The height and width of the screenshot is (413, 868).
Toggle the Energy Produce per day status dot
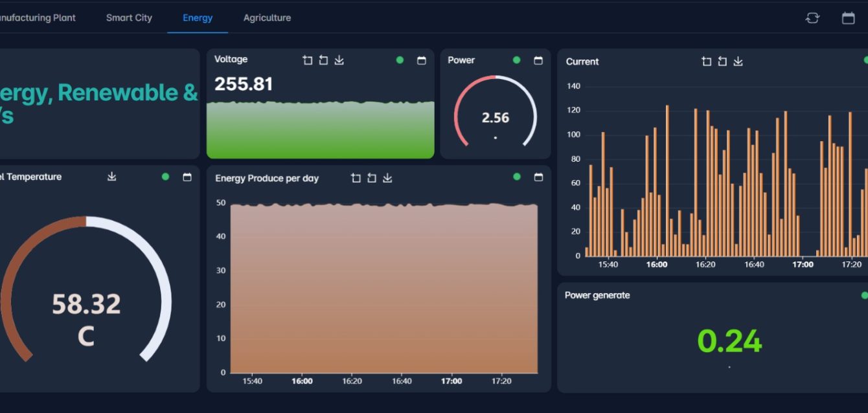[516, 177]
